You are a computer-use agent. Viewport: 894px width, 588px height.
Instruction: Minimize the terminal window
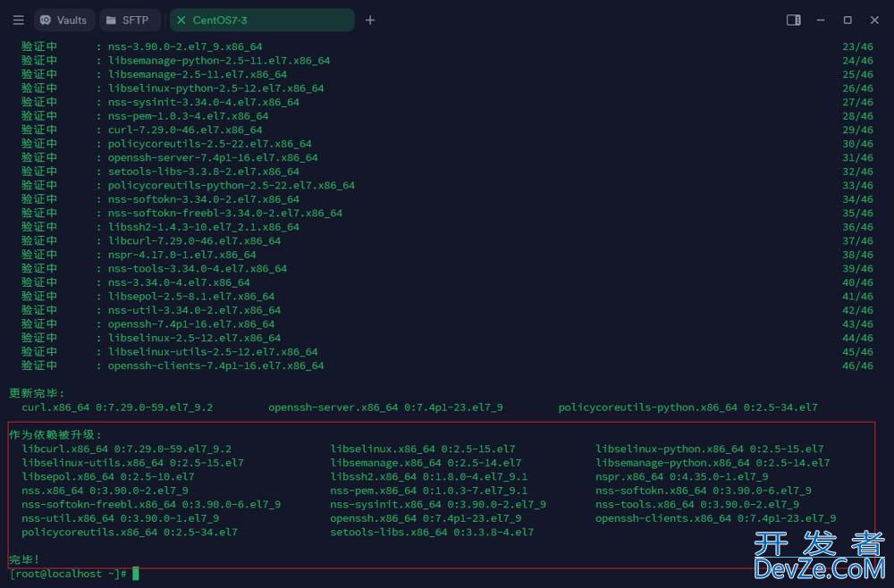[x=821, y=20]
